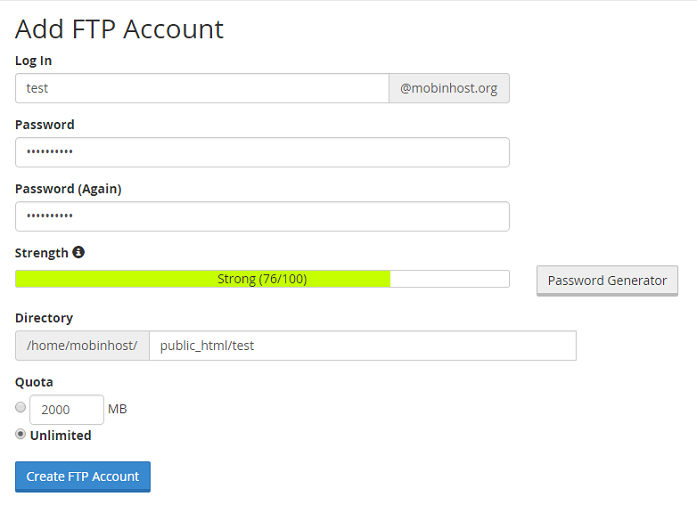This screenshot has height=505, width=697.
Task: Select the MB quota radio button
Action: coord(20,407)
